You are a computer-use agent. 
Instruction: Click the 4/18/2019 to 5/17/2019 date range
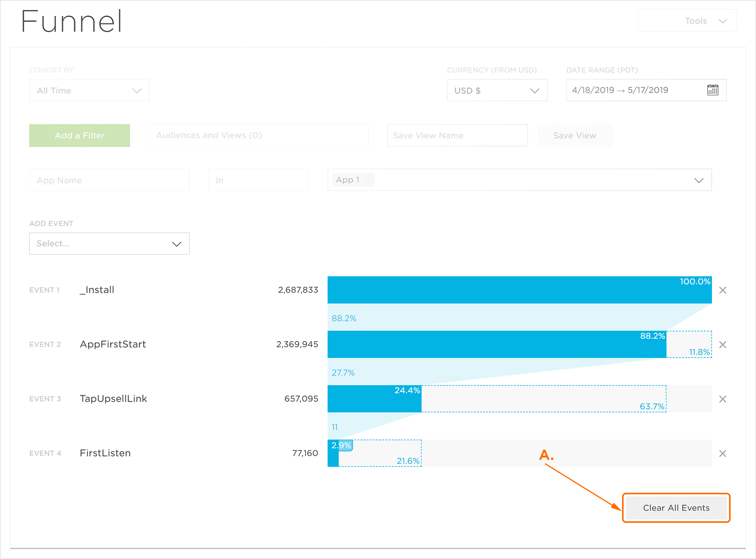620,90
